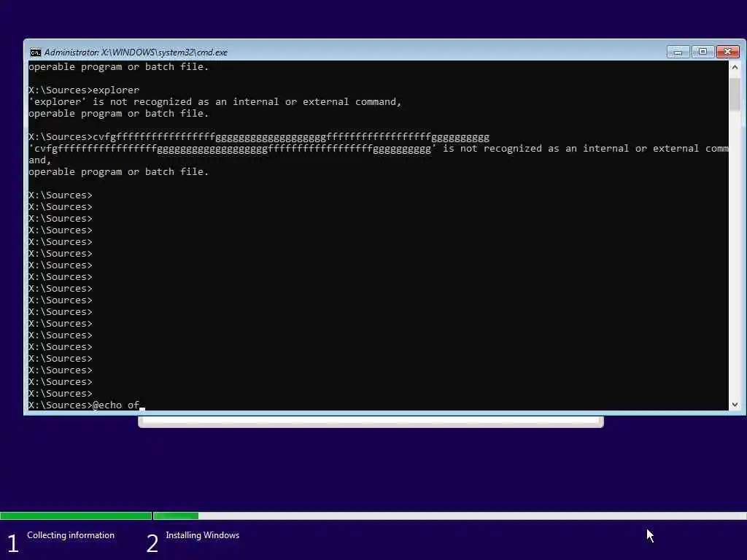Maximize the cmd.exe window
Image resolution: width=747 pixels, height=560 pixels.
703,52
